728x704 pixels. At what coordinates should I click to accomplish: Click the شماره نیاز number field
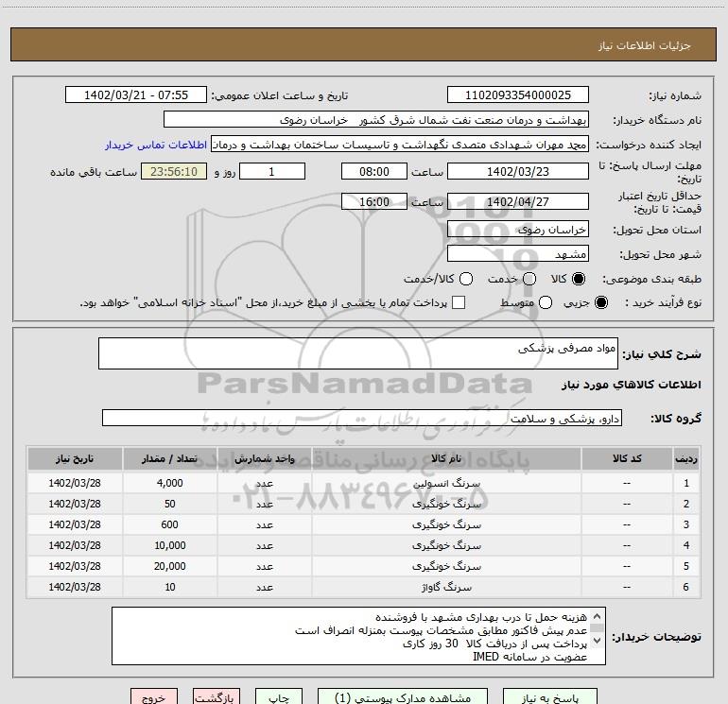(518, 94)
